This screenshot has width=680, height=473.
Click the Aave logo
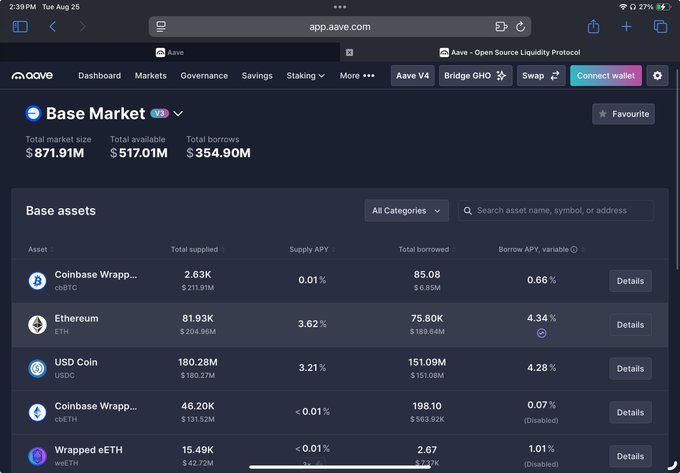point(33,75)
